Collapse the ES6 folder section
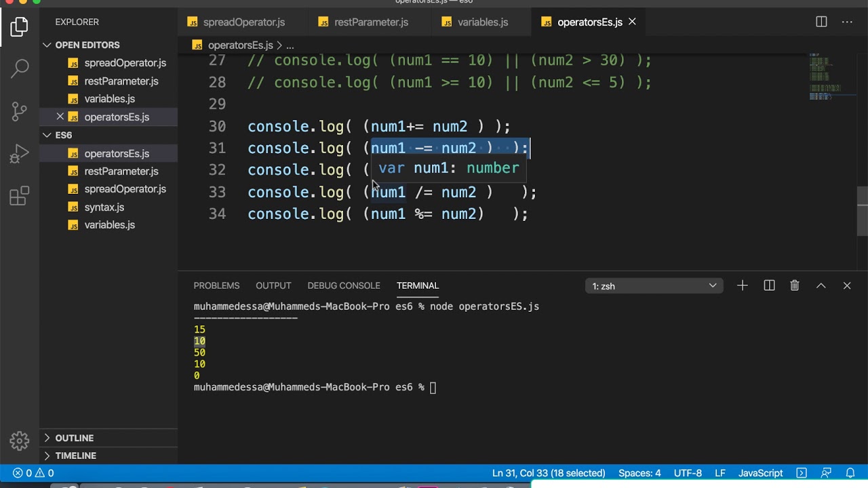 click(108, 135)
